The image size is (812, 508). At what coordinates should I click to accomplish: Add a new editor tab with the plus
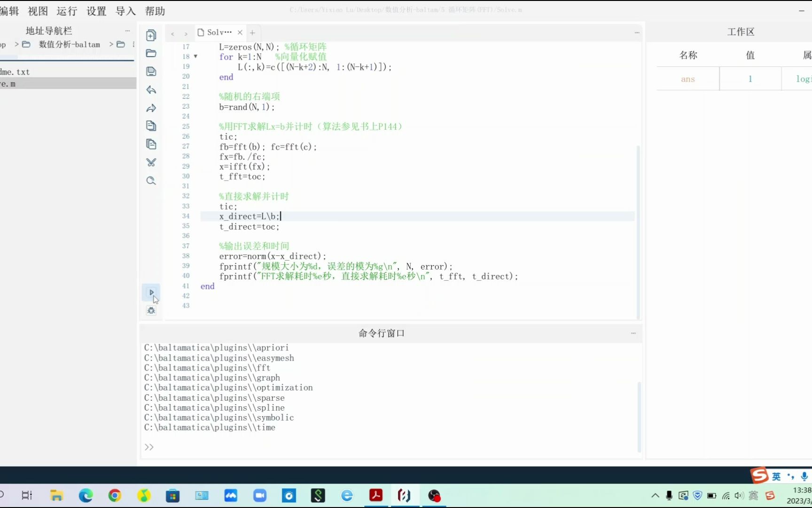(252, 32)
